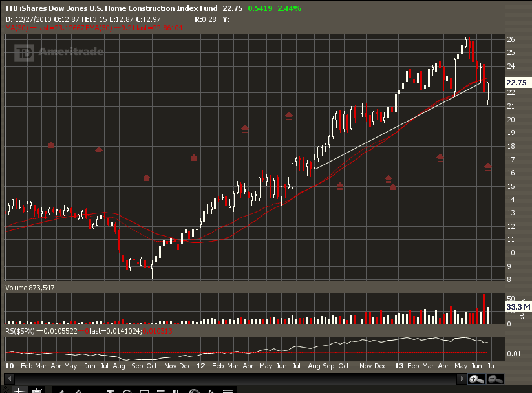Click the event arrow marker above June 2012
This screenshot has height=393, width=532.
289,116
